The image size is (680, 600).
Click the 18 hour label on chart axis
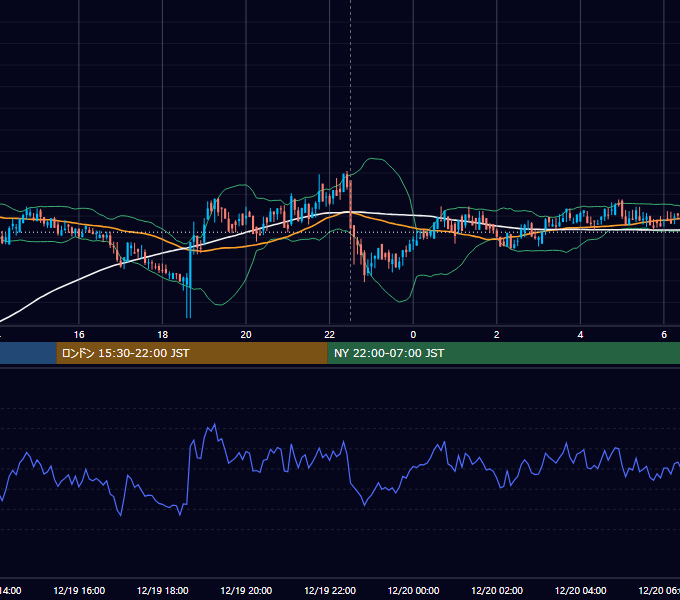(163, 335)
